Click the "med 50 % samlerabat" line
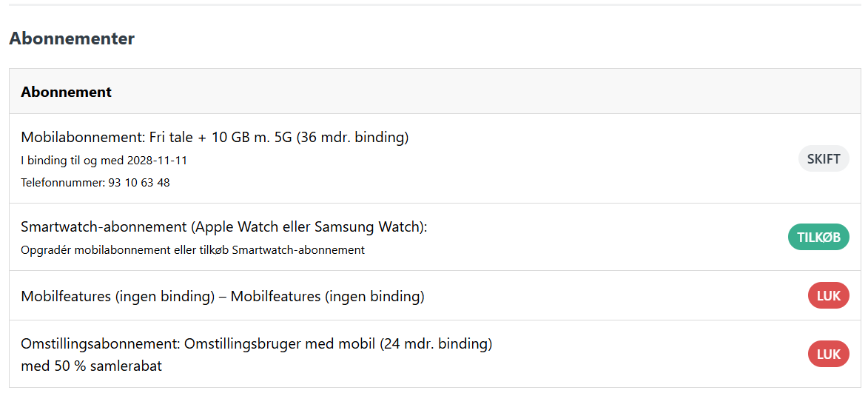 pyautogui.click(x=91, y=366)
